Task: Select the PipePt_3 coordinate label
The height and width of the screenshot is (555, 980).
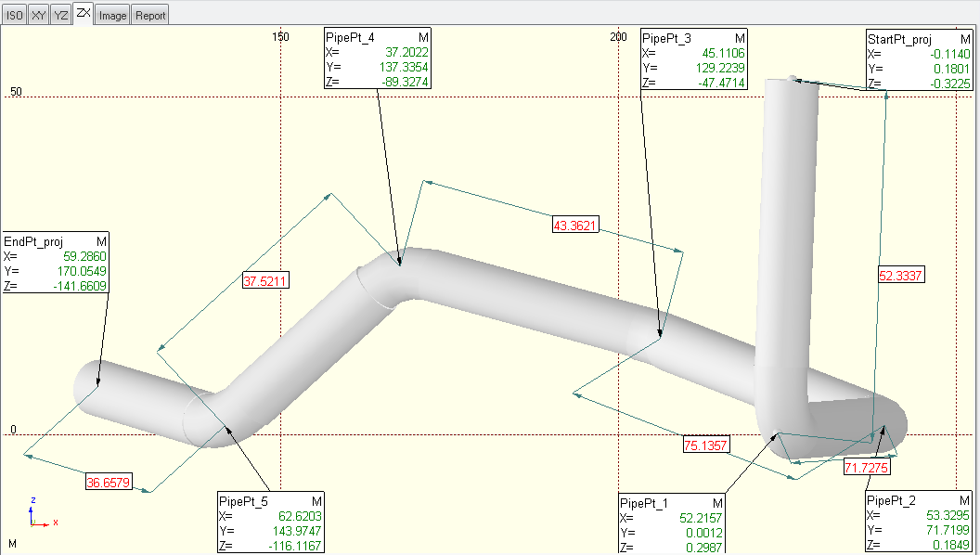Action: 693,59
